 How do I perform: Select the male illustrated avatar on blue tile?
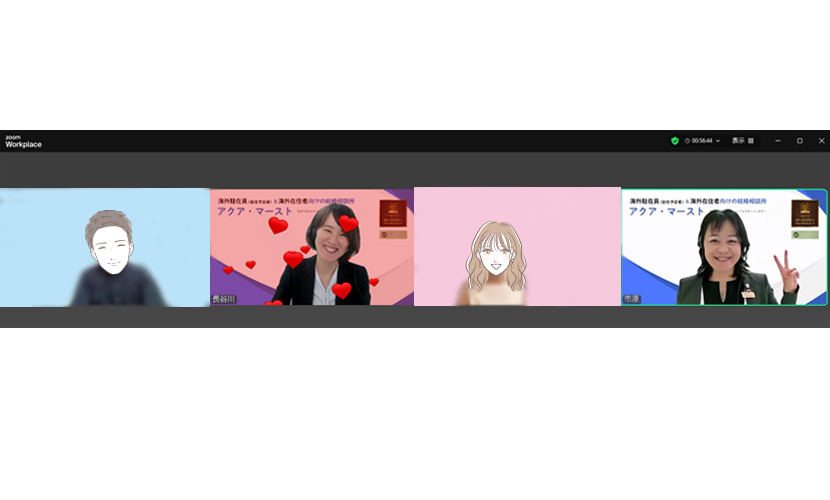104,247
